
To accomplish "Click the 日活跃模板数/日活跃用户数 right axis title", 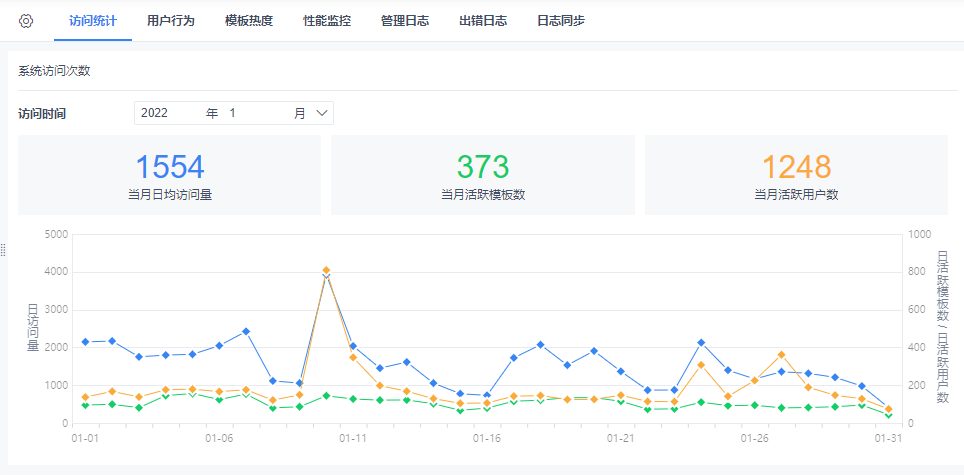I will [x=942, y=327].
